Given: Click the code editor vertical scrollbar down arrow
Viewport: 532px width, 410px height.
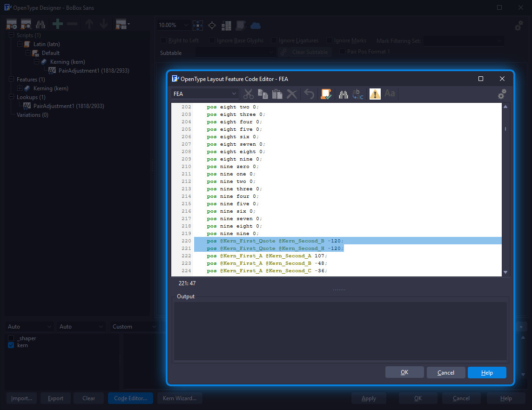Looking at the screenshot, I should pyautogui.click(x=505, y=272).
